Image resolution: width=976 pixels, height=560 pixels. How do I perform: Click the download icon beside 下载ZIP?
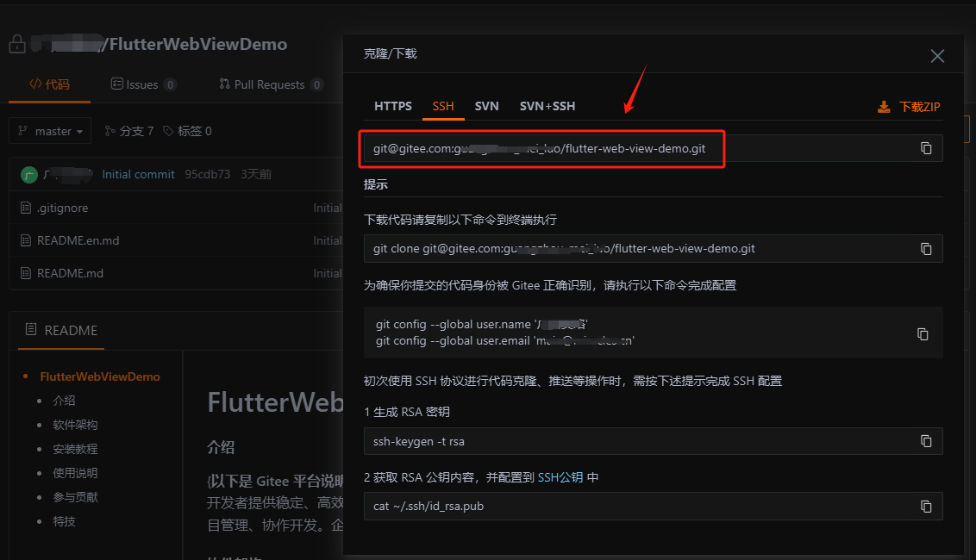click(x=883, y=106)
